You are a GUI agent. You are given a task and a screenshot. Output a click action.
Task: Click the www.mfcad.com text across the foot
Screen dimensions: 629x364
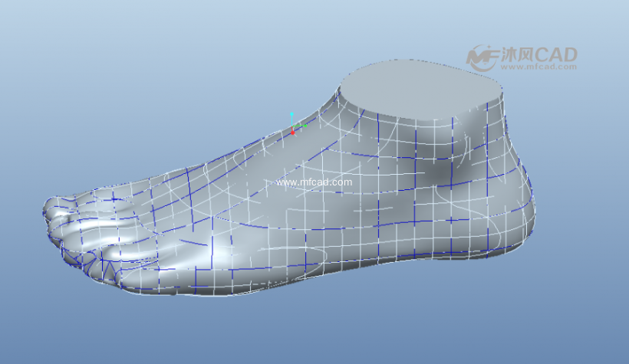(314, 182)
